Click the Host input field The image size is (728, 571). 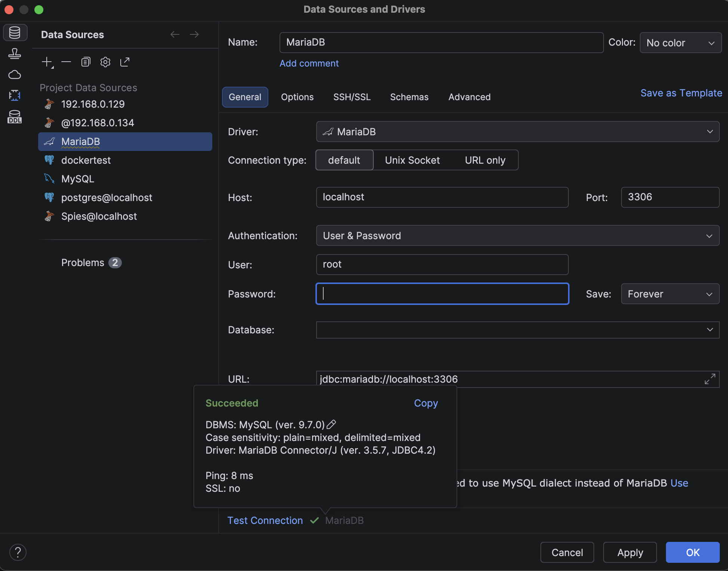pyautogui.click(x=442, y=197)
